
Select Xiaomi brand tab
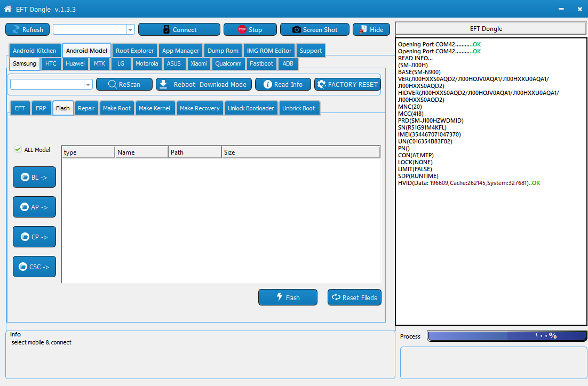[198, 63]
